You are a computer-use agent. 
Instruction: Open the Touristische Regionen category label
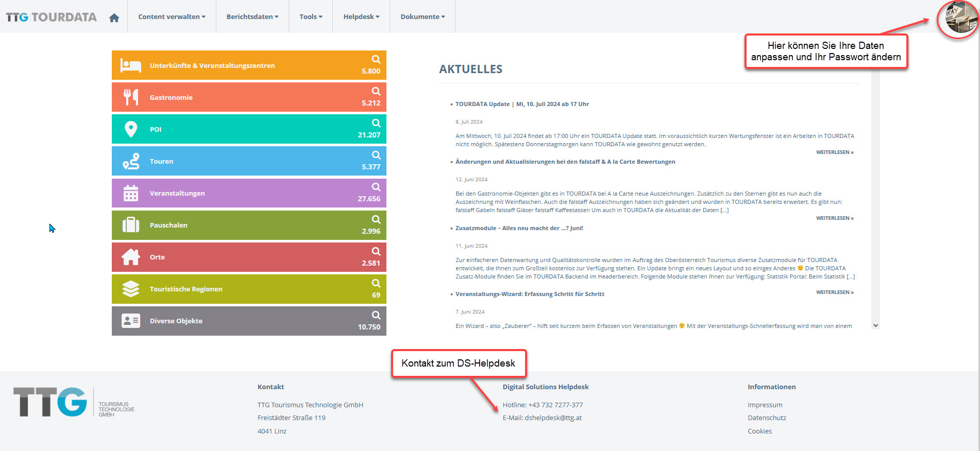tap(186, 289)
